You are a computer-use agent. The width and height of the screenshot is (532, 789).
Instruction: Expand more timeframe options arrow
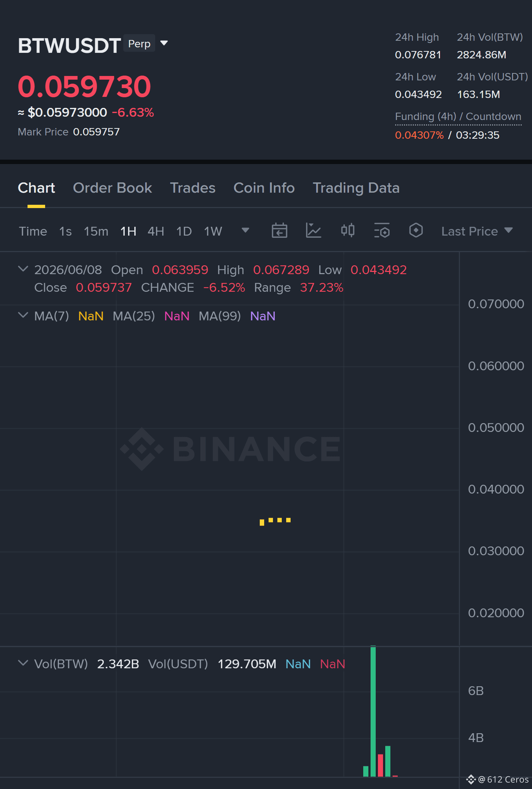click(245, 230)
